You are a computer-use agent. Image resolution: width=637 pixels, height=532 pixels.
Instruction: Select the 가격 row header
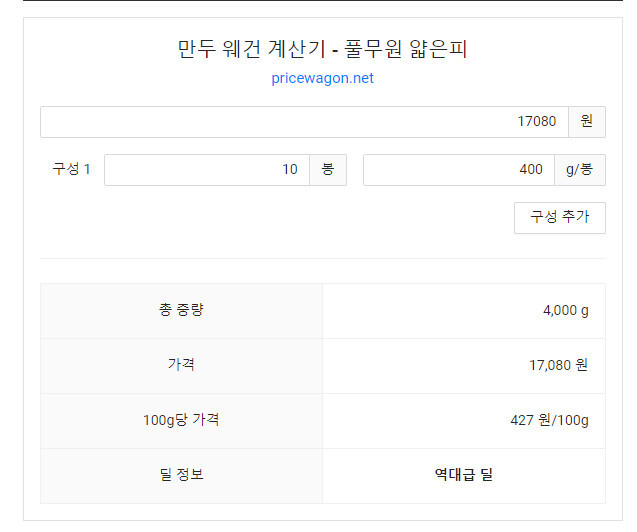click(x=181, y=365)
